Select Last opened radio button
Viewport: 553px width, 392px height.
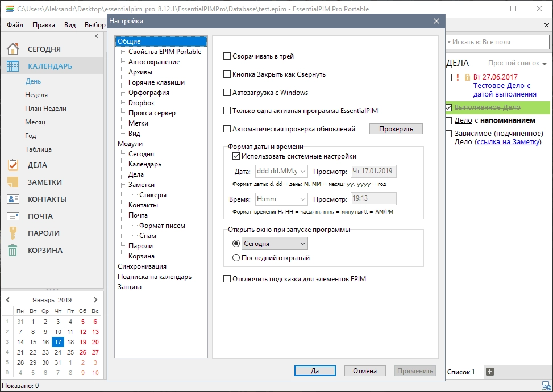[236, 258]
